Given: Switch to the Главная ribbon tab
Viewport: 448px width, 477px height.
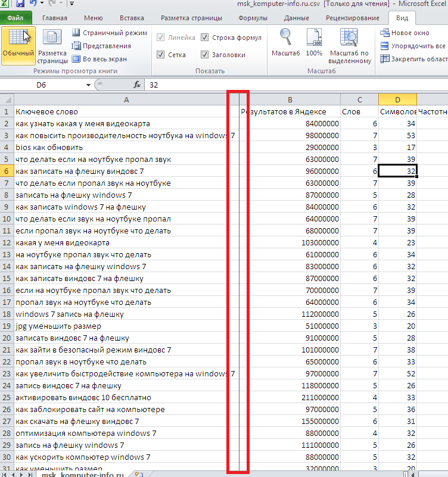Looking at the screenshot, I should (x=55, y=18).
